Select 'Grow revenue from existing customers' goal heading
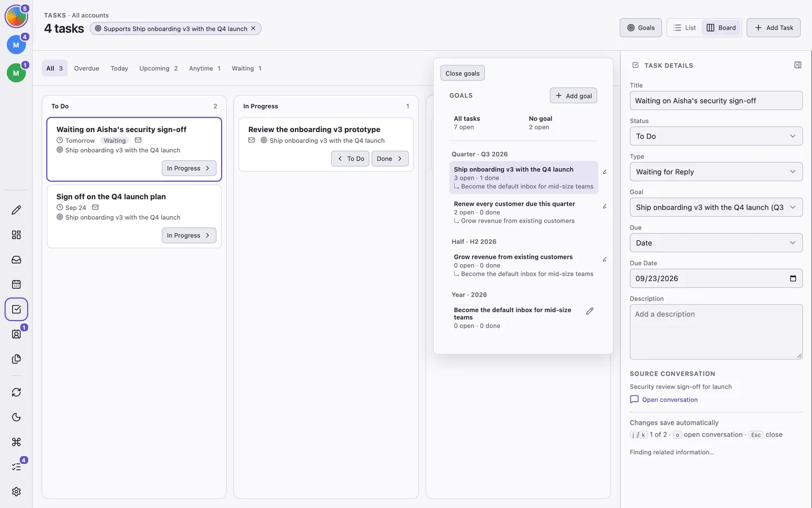This screenshot has width=812, height=508. tap(513, 257)
